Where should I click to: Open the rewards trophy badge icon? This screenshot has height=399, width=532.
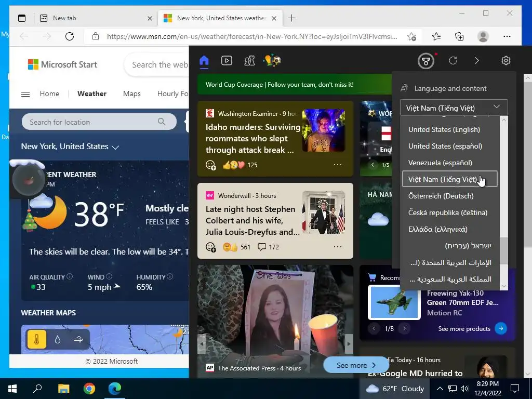tap(426, 61)
